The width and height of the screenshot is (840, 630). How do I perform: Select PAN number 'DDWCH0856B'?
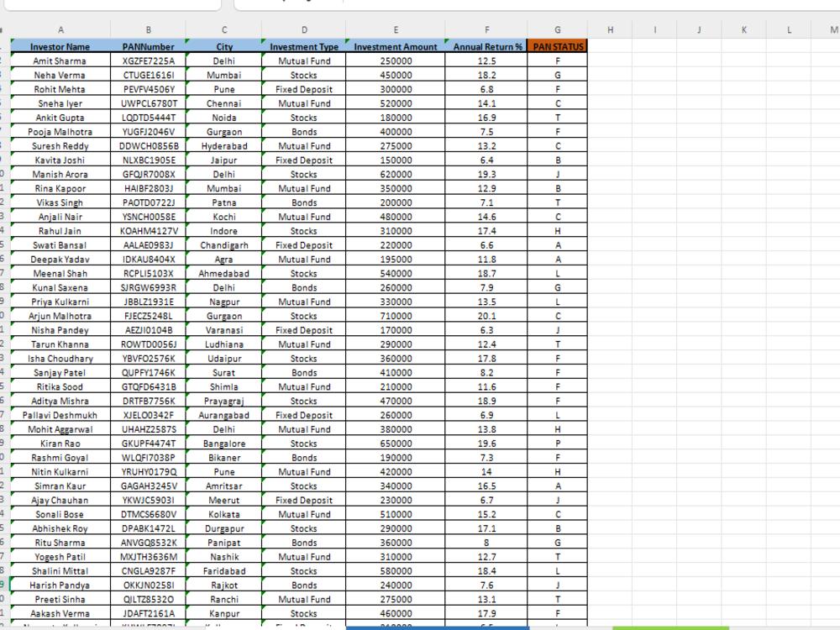pos(149,145)
